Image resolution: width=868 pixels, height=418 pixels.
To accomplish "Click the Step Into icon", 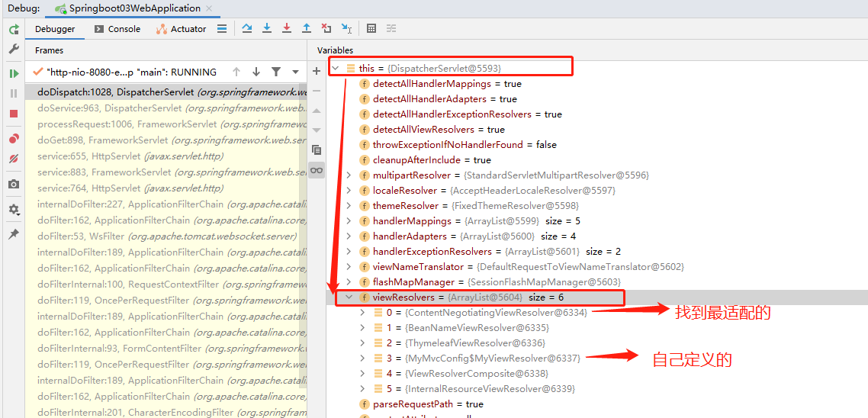I will [x=267, y=29].
